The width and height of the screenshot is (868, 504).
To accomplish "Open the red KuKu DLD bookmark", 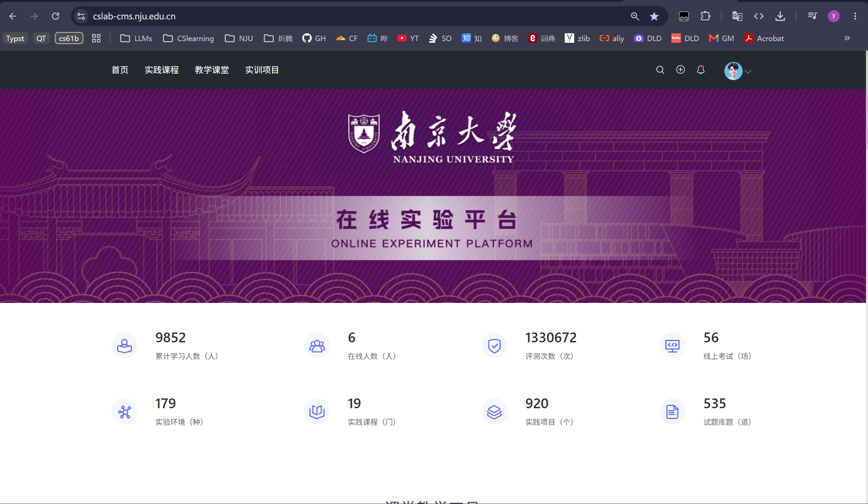I will [x=685, y=38].
